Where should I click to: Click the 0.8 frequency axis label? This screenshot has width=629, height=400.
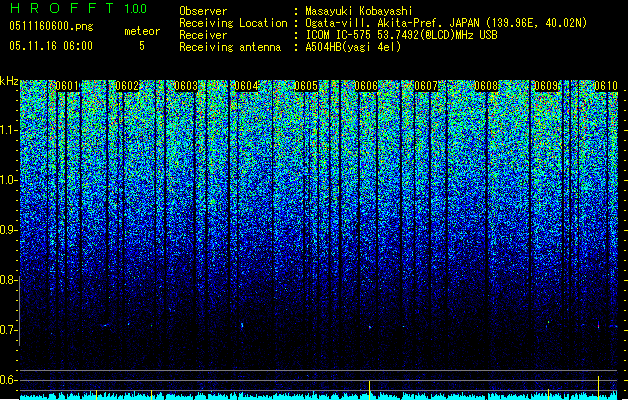pos(9,280)
